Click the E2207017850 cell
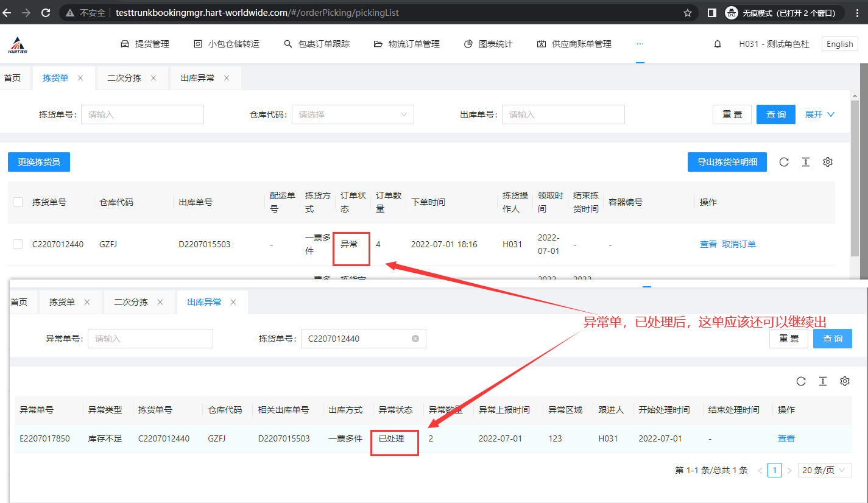The height and width of the screenshot is (503, 868). click(x=44, y=438)
